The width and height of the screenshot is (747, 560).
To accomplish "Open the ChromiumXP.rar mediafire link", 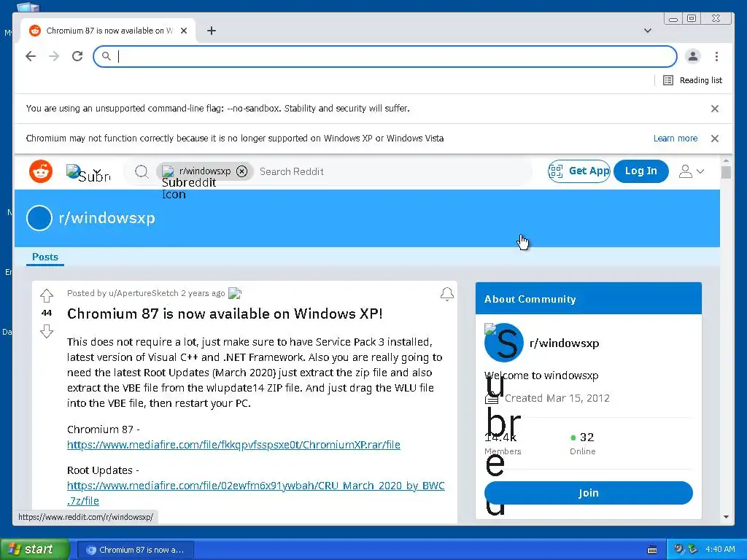I will 233,445.
